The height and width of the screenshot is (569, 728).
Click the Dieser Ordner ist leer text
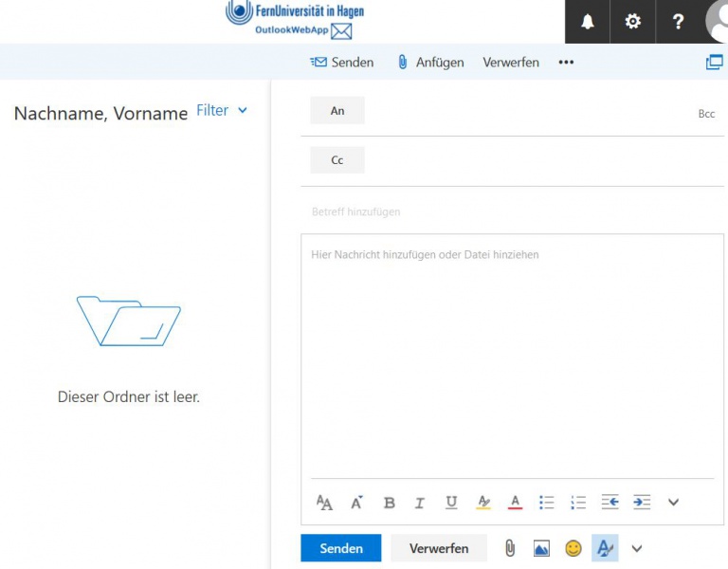click(129, 397)
